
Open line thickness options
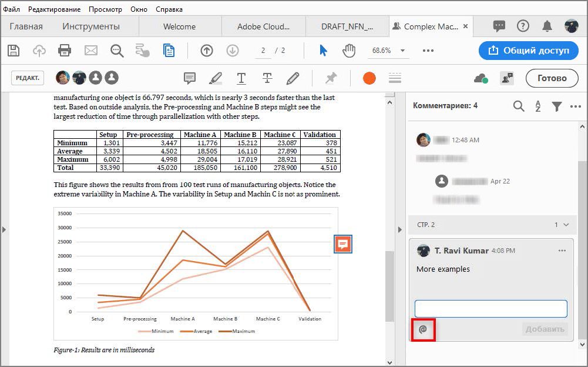pyautogui.click(x=395, y=78)
